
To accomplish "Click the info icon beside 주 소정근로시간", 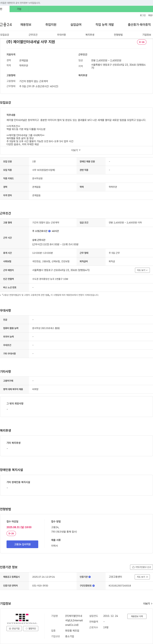I will (x=49, y=231).
